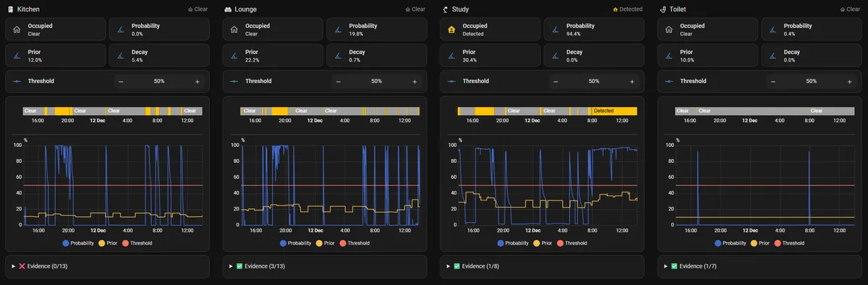This screenshot has width=868, height=285.
Task: Expand Study Evidence (1/8) section
Action: [x=542, y=266]
